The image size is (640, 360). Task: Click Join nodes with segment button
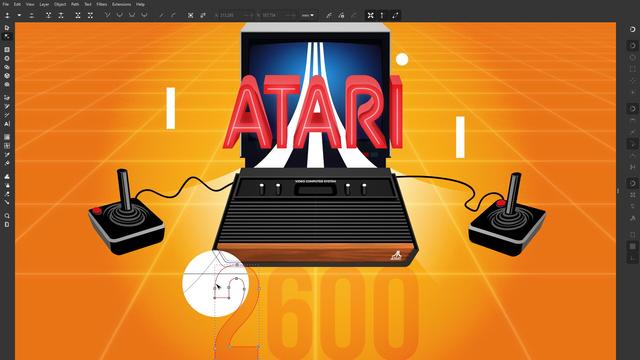[x=78, y=16]
